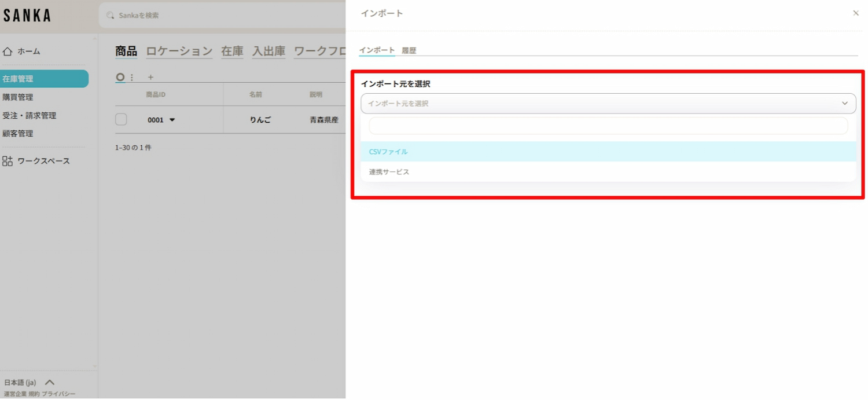
Task: Open 購買管理 in the sidebar
Action: (x=18, y=97)
